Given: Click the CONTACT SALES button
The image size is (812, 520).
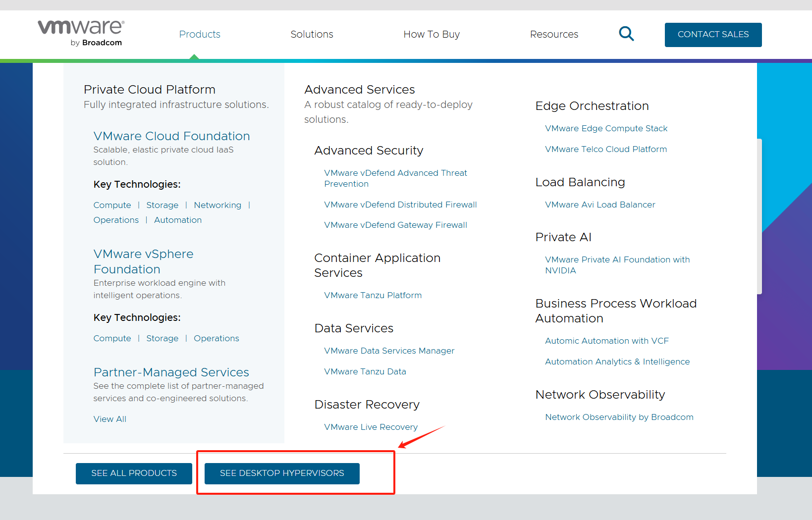Looking at the screenshot, I should coord(713,35).
